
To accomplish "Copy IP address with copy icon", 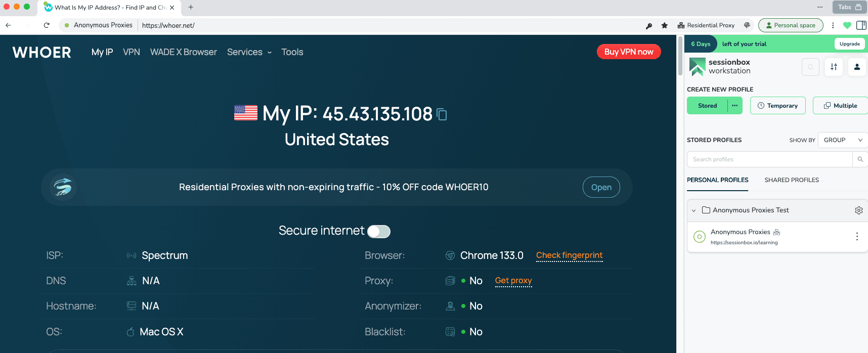I will pos(442,115).
